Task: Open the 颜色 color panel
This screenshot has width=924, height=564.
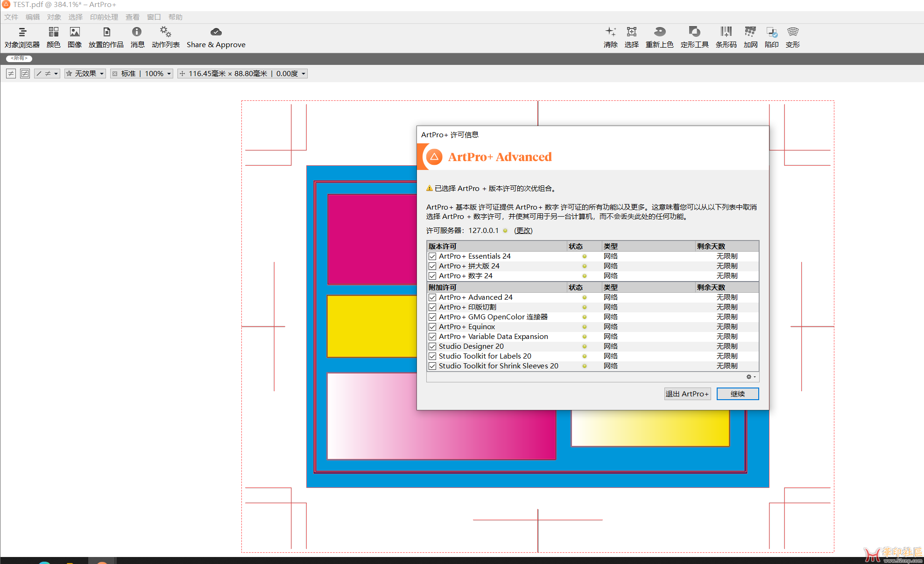Action: [x=54, y=37]
